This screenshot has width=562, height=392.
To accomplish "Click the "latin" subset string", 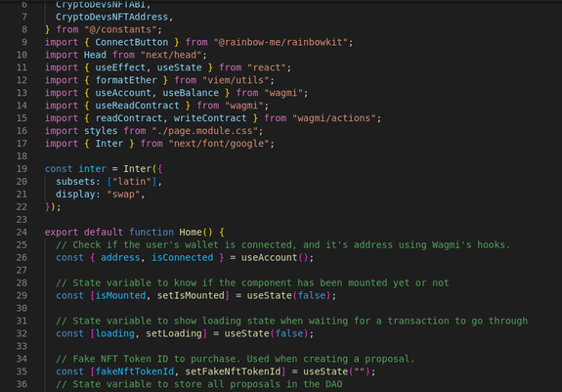I will click(132, 182).
